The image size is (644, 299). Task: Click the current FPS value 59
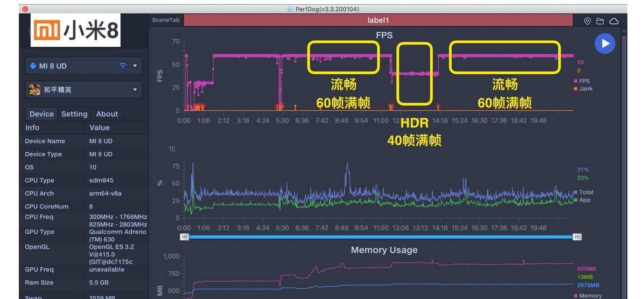click(x=580, y=62)
